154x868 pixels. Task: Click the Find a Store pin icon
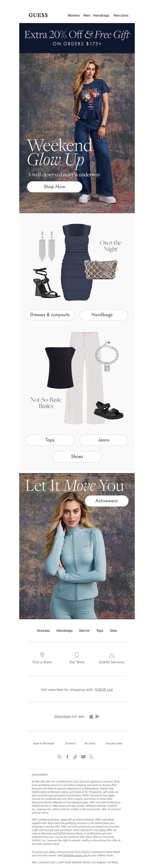point(42,655)
